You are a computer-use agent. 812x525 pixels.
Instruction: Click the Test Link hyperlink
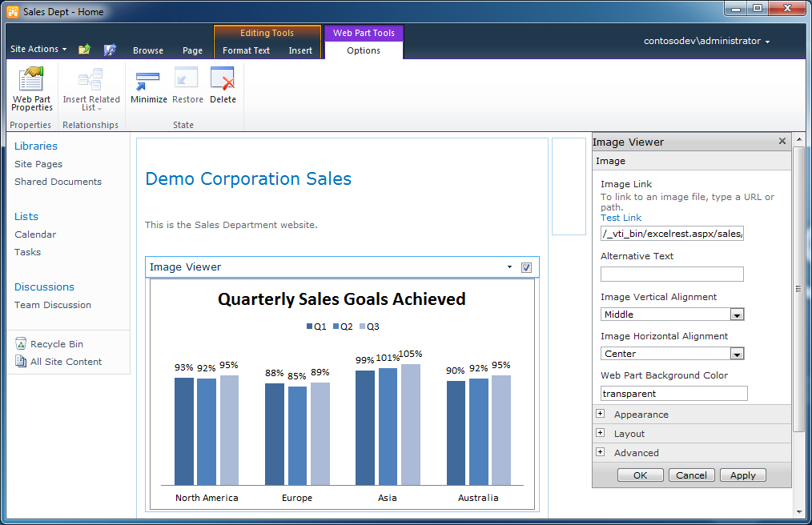coord(621,218)
